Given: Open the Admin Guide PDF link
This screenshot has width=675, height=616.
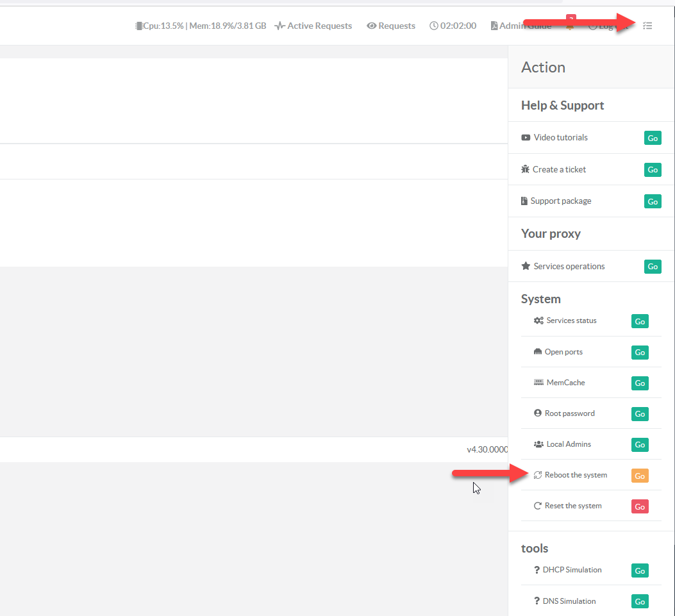Looking at the screenshot, I should point(520,26).
